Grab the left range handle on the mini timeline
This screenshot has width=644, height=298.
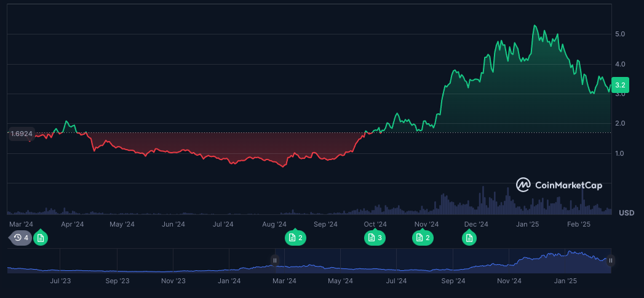point(275,260)
